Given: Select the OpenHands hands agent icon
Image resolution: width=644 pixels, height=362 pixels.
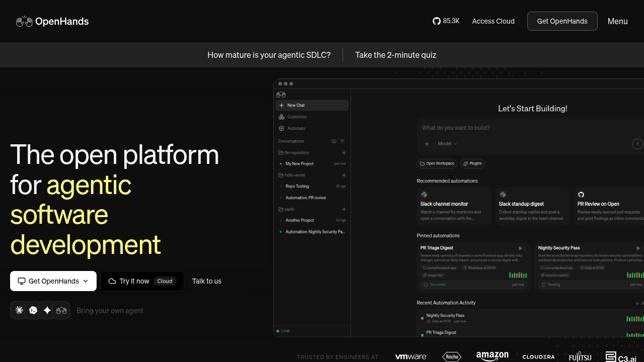Looking at the screenshot, I should pyautogui.click(x=61, y=310).
